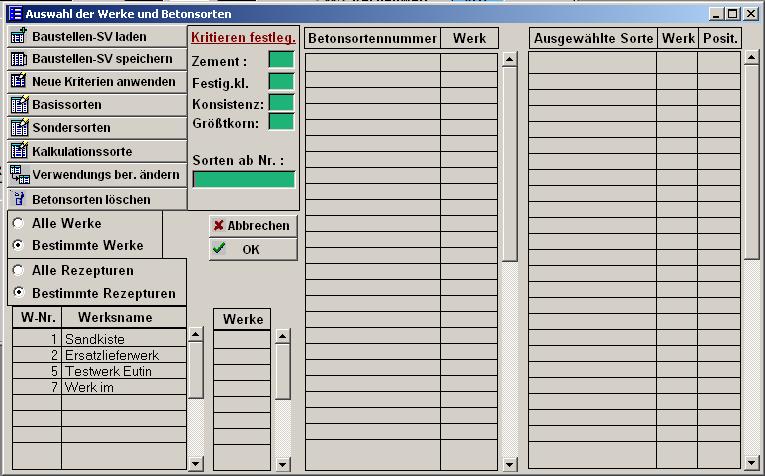Image resolution: width=765 pixels, height=476 pixels.
Task: Click the Betonsorten löschen icon
Action: [19, 199]
